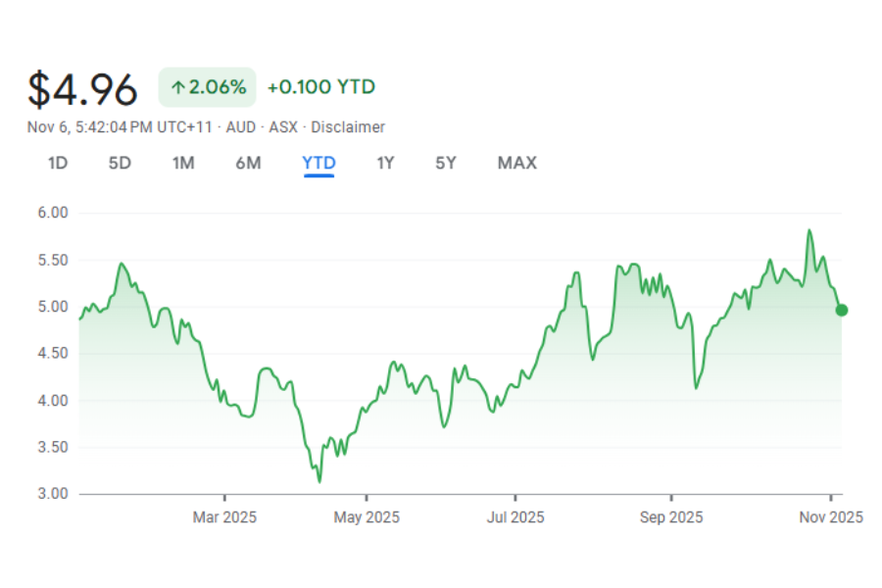Click the Jul 2025 axis label
Screen dimensions: 882x588
(514, 516)
